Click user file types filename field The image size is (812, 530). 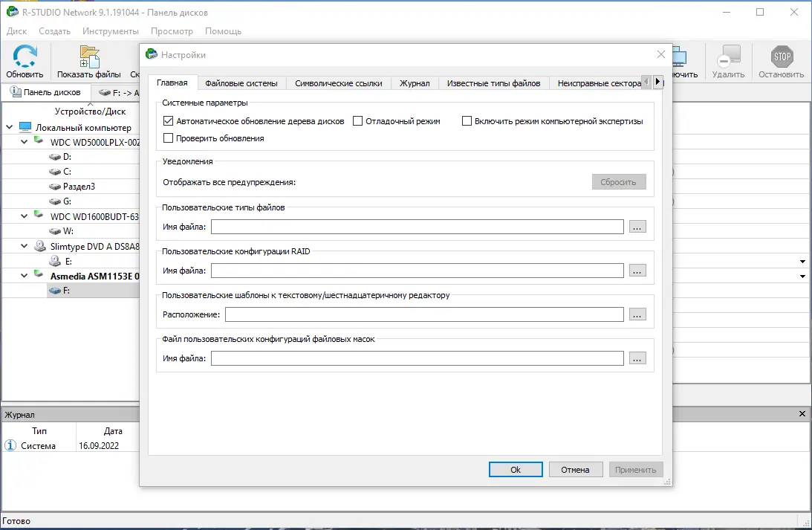[417, 227]
